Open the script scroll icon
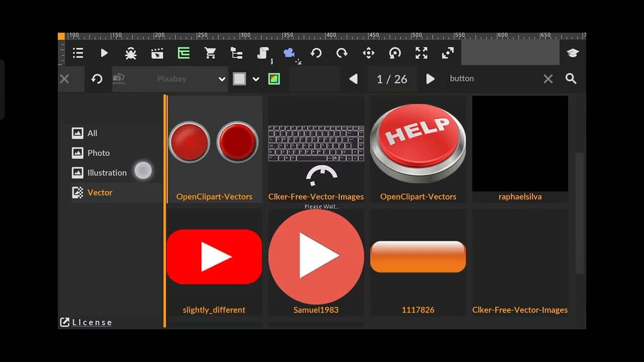The image size is (644, 362). tap(263, 53)
